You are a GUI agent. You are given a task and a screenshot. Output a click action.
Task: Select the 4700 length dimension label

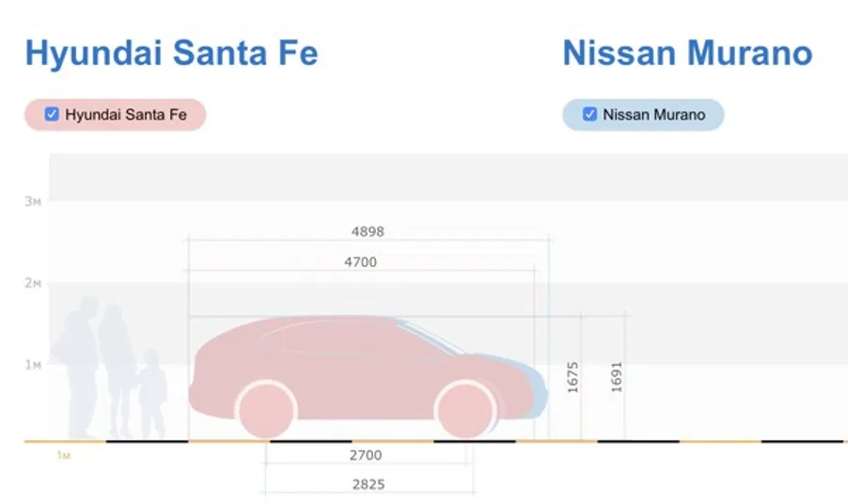pos(360,262)
